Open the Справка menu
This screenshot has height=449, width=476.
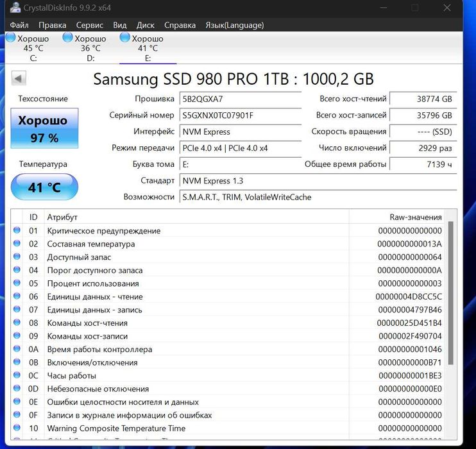click(x=180, y=25)
